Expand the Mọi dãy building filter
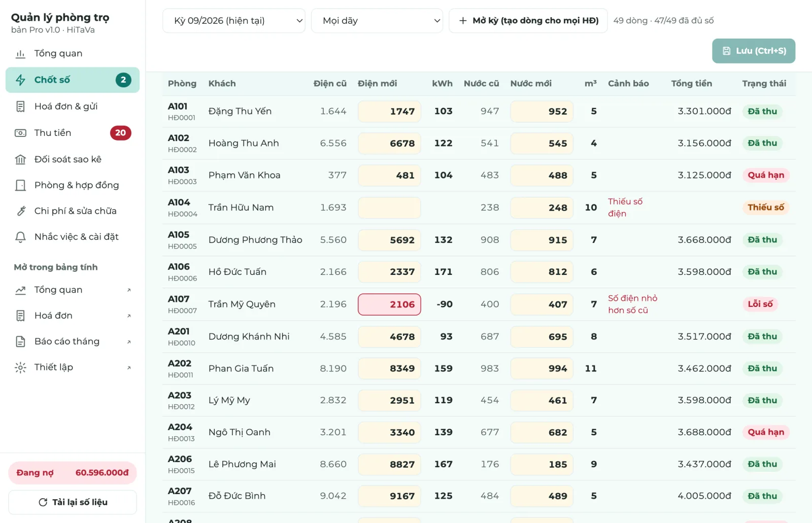Viewport: 812px width, 523px height. (x=377, y=21)
